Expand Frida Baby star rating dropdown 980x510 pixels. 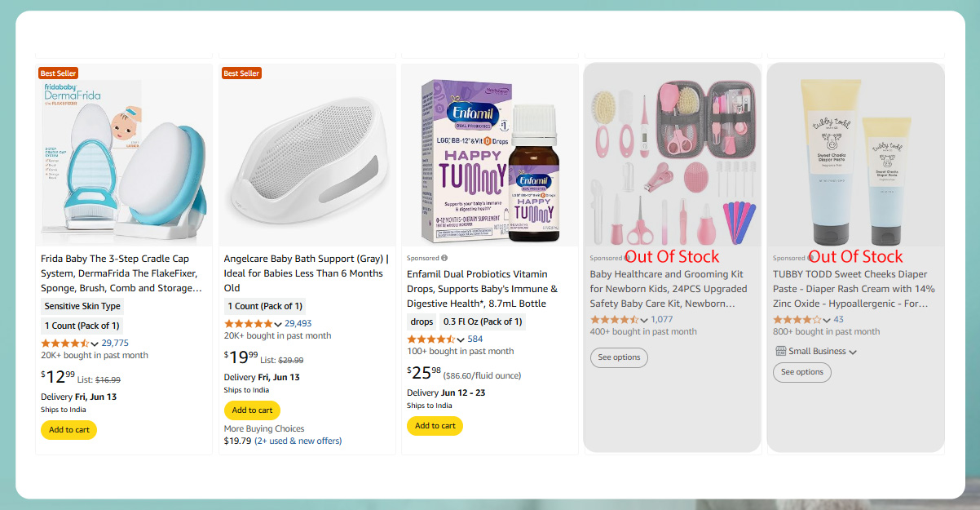pos(95,344)
